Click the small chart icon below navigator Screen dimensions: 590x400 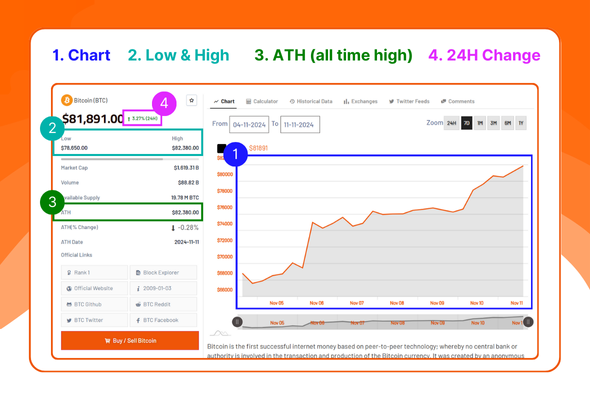point(220,333)
